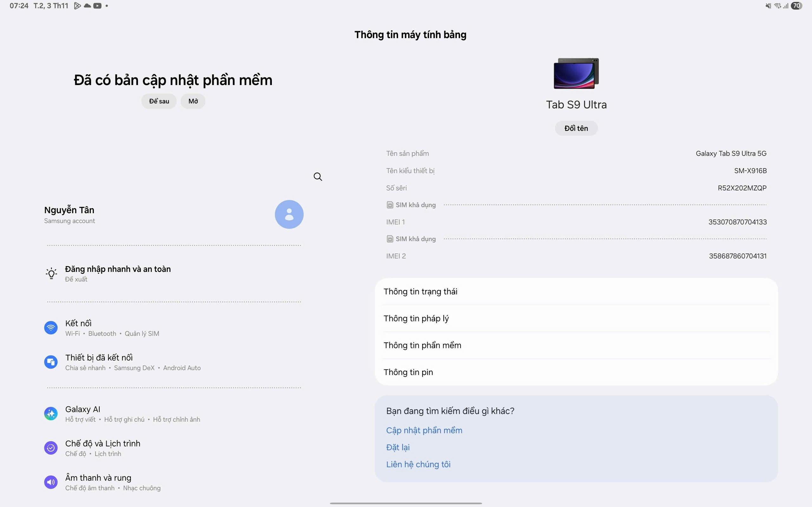Open Thông tin pháp lý

pos(416,318)
